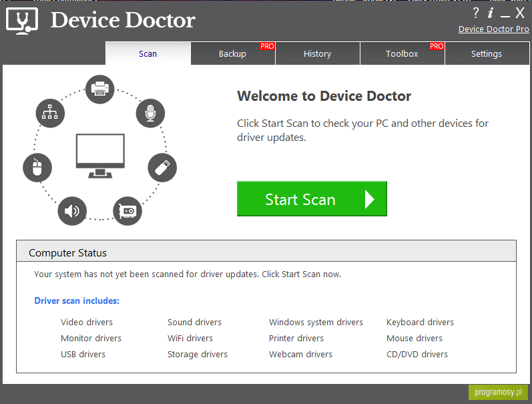Click 'Webcam drivers' text
The image size is (532, 404).
click(x=300, y=354)
